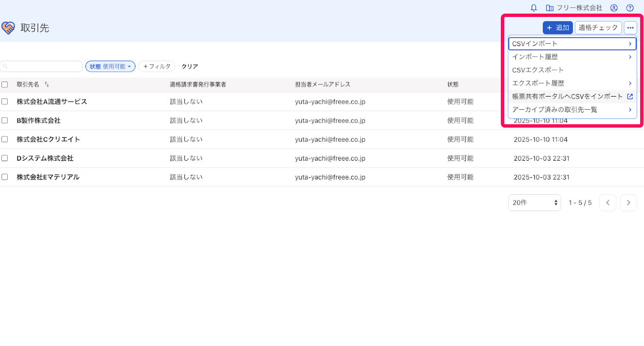
Task: Open B製作株式会社 partner row
Action: point(39,120)
